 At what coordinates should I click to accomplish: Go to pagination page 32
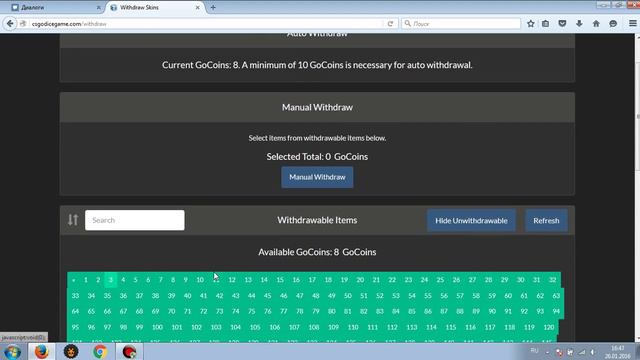point(552,280)
